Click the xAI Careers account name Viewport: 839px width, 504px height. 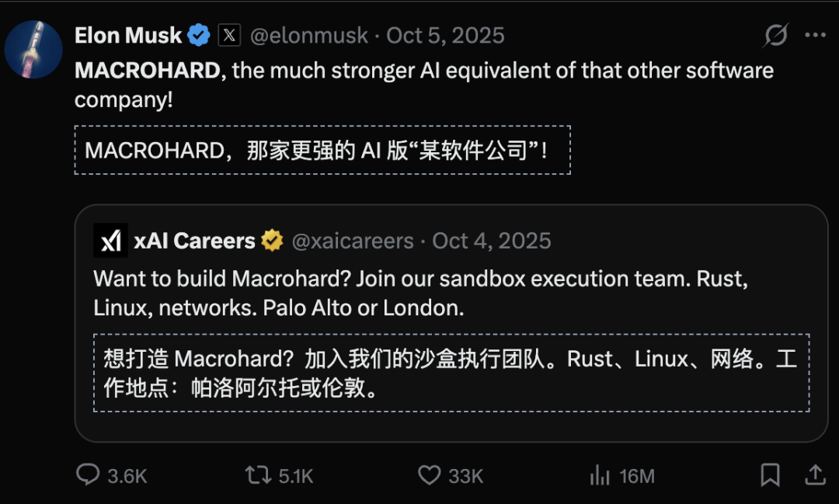pyautogui.click(x=194, y=241)
